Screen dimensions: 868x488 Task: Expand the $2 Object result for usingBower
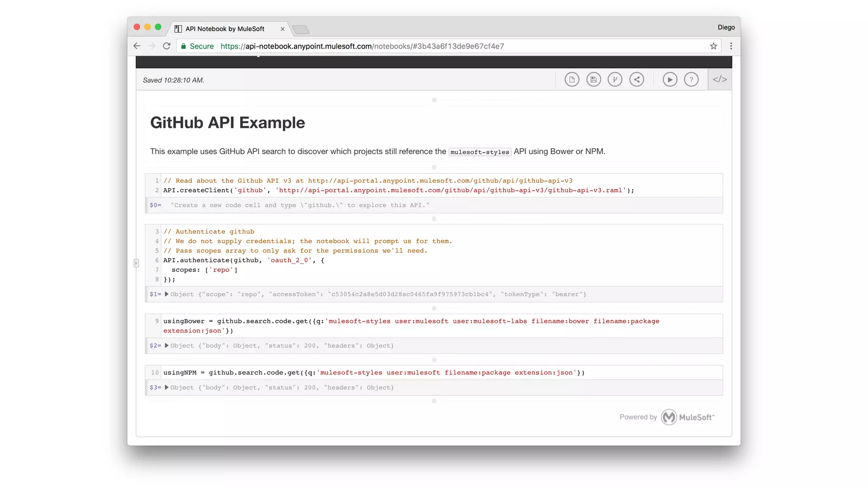[x=167, y=346]
